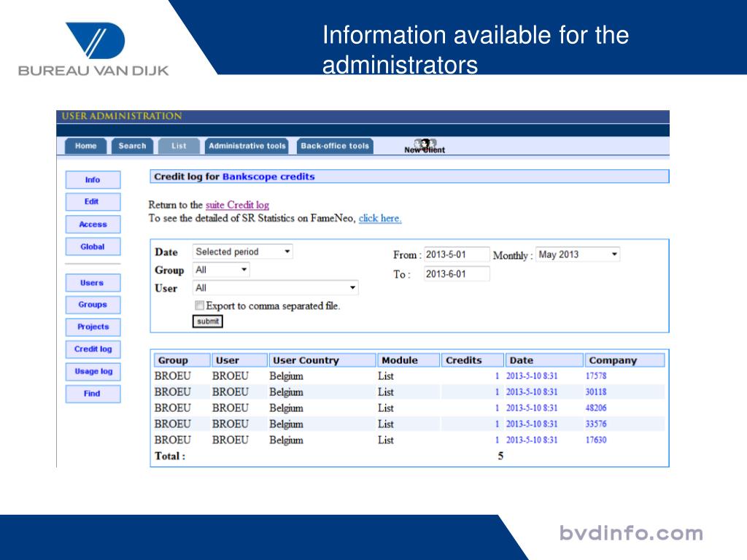Image resolution: width=747 pixels, height=560 pixels.
Task: Open company link 48206
Action: pyautogui.click(x=596, y=408)
